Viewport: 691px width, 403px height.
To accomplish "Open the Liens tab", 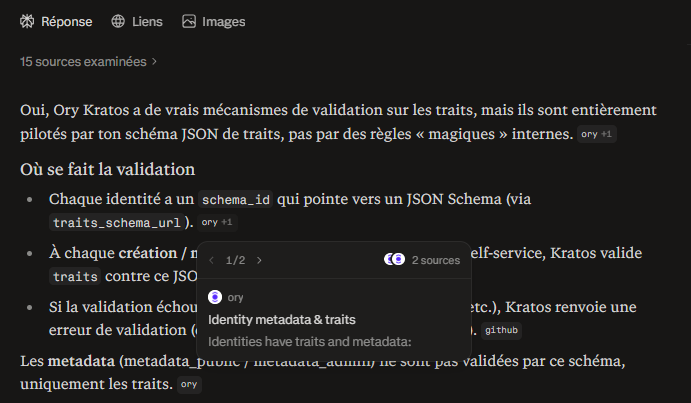I will tap(139, 21).
